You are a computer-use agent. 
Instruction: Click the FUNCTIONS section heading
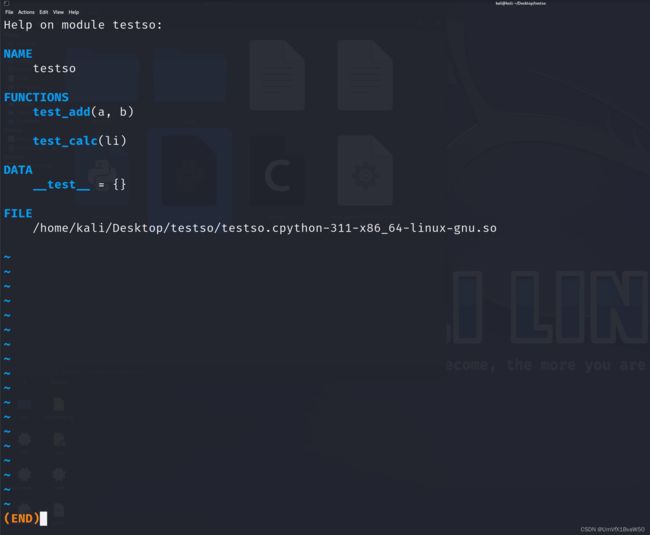(x=36, y=97)
